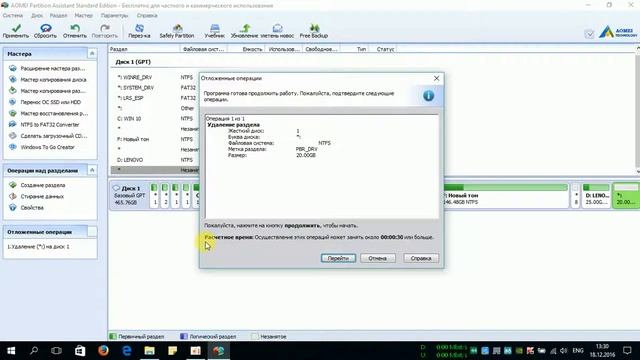The image size is (640, 360).
Task: Click the Отмена button in dialog
Action: click(x=378, y=258)
